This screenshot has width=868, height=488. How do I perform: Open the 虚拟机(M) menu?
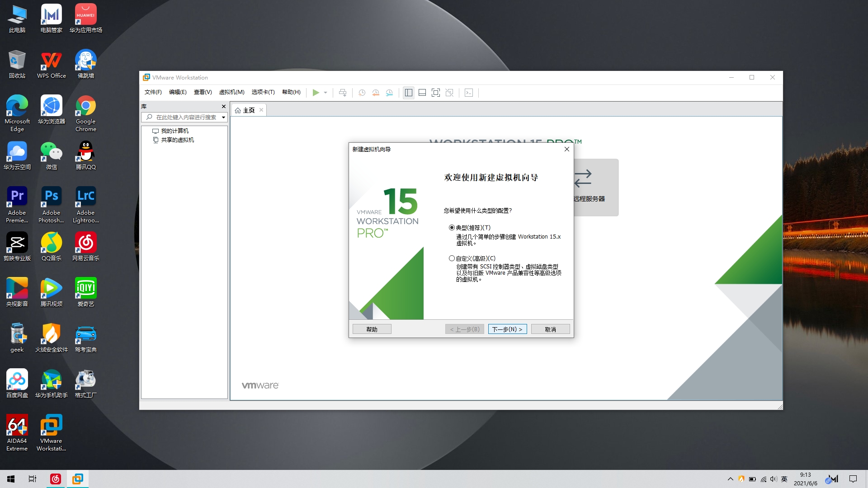(x=231, y=92)
